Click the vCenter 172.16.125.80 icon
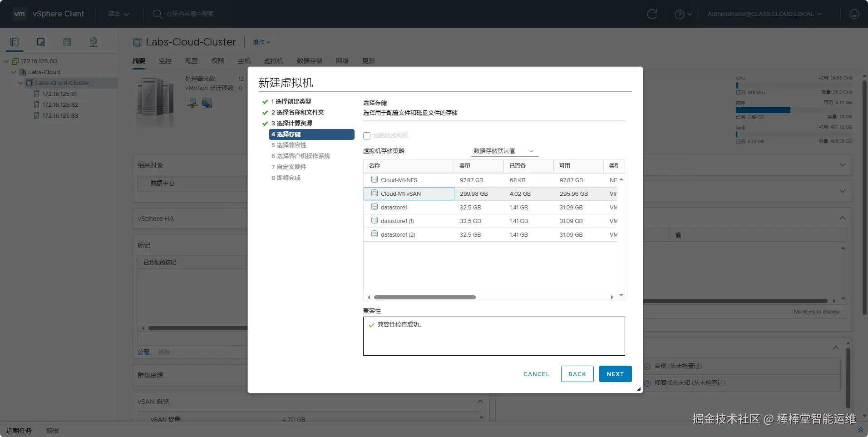The height and width of the screenshot is (437, 868). (x=15, y=61)
